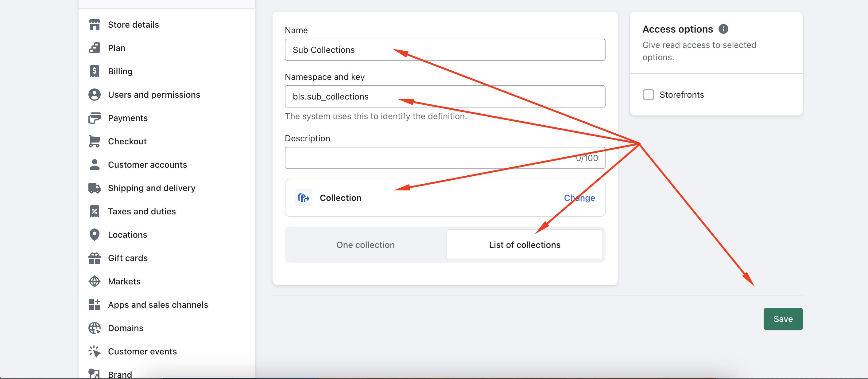The height and width of the screenshot is (379, 868).
Task: Click the Checkout cart icon
Action: point(94,141)
